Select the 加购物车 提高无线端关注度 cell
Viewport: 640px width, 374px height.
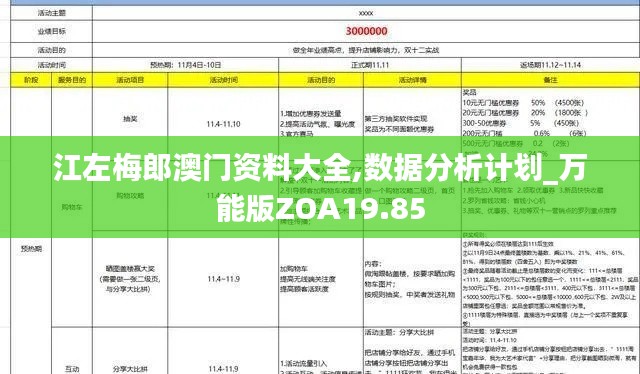pos(321,279)
